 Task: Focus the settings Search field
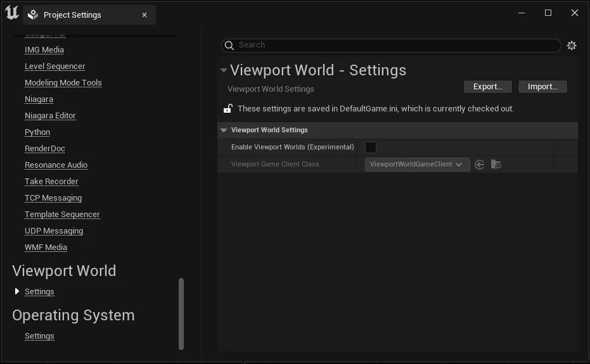(392, 45)
